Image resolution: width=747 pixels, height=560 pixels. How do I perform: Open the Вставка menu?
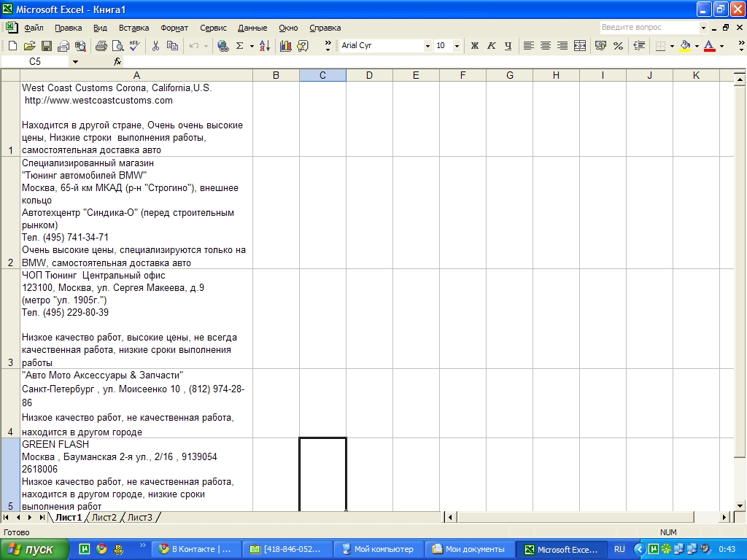(134, 28)
